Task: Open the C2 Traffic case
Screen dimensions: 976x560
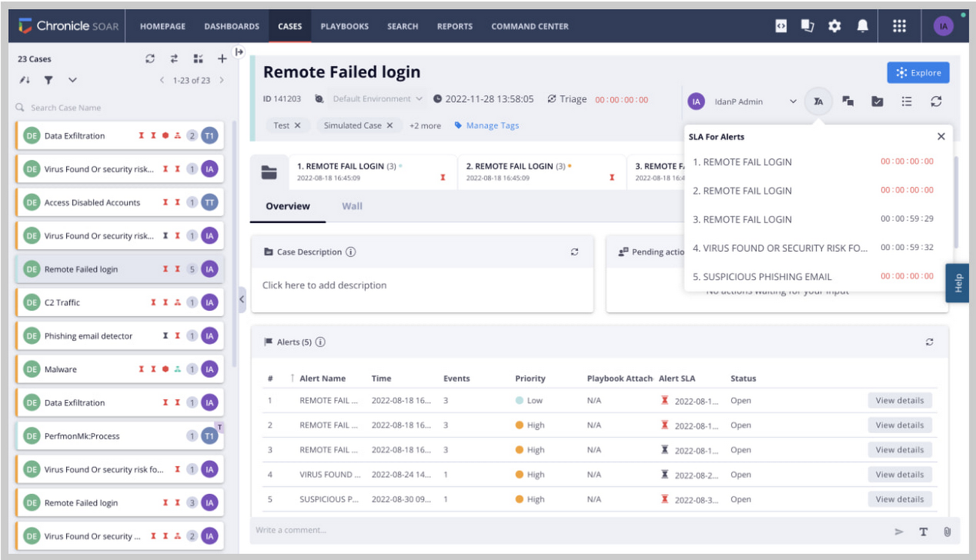Action: tap(119, 303)
